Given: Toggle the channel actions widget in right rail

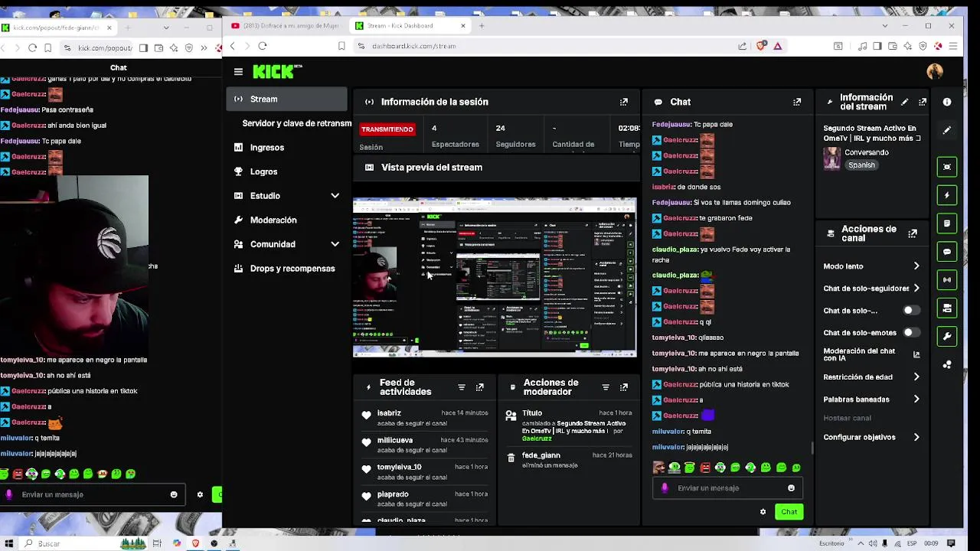Looking at the screenshot, I should tap(947, 308).
